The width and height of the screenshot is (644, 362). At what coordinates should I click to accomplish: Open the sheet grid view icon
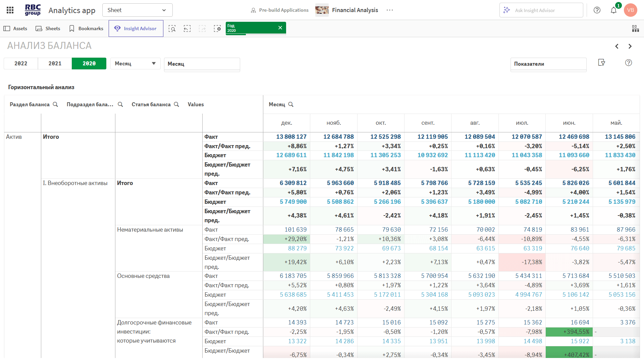click(635, 28)
